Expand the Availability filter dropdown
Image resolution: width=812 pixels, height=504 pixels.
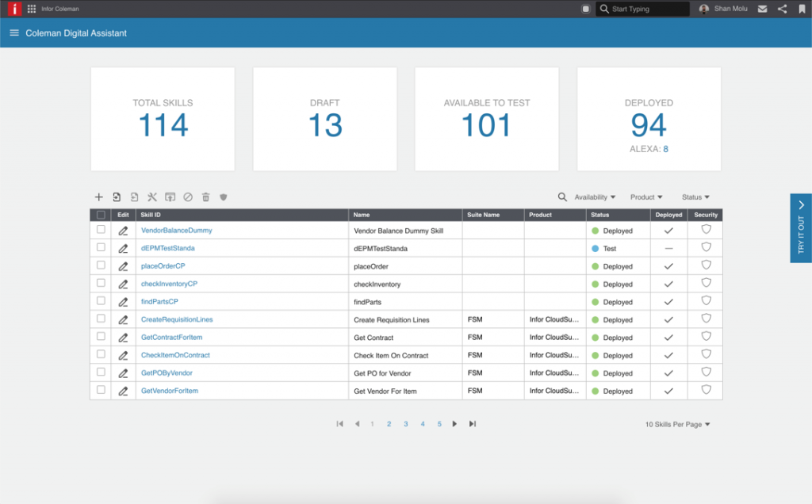pyautogui.click(x=595, y=197)
